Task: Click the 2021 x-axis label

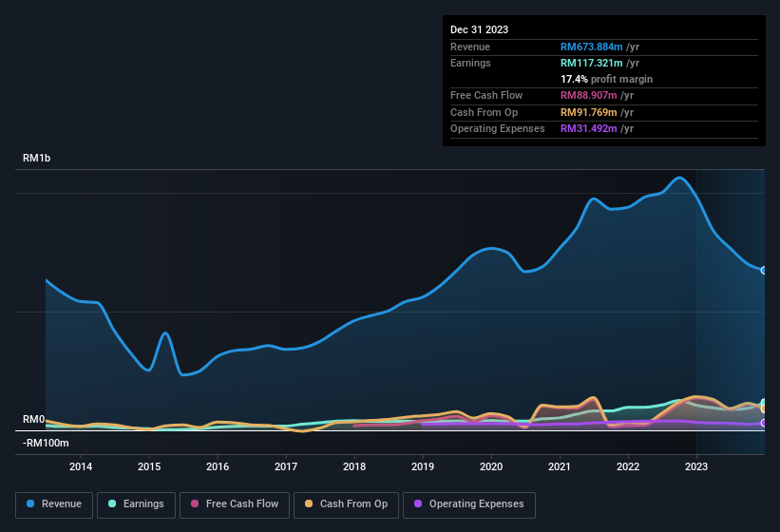Action: (x=560, y=466)
